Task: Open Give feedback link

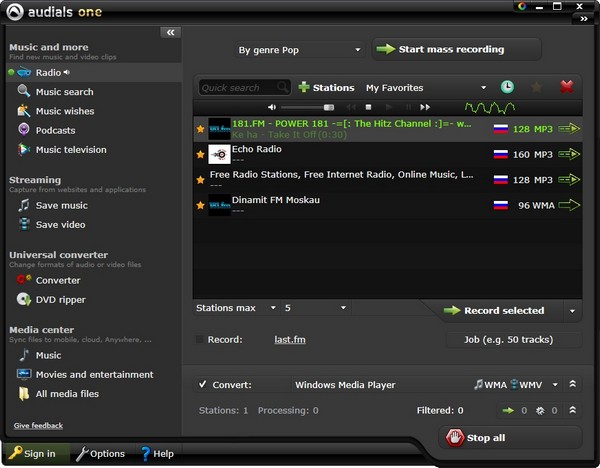Action: tap(38, 426)
